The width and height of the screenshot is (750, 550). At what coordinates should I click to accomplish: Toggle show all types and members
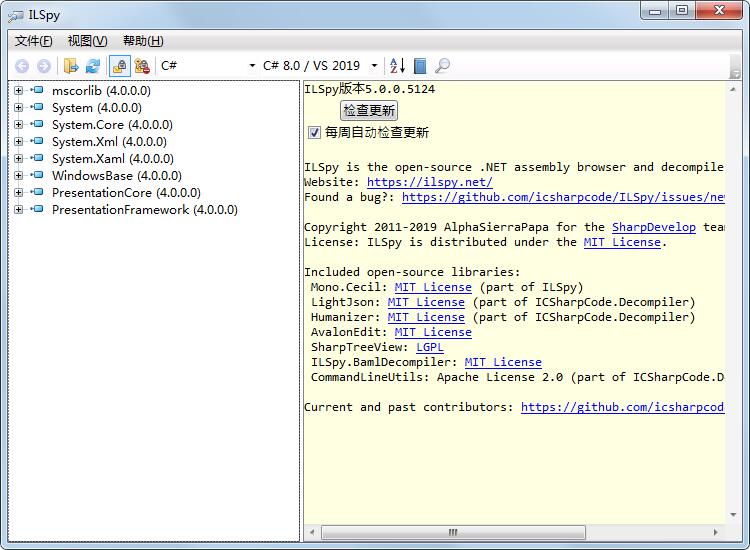(142, 66)
